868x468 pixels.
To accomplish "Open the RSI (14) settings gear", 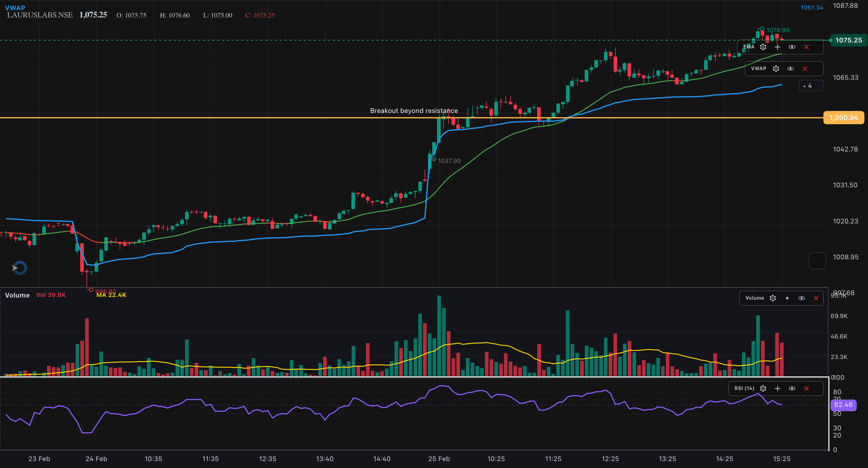I will pos(763,388).
